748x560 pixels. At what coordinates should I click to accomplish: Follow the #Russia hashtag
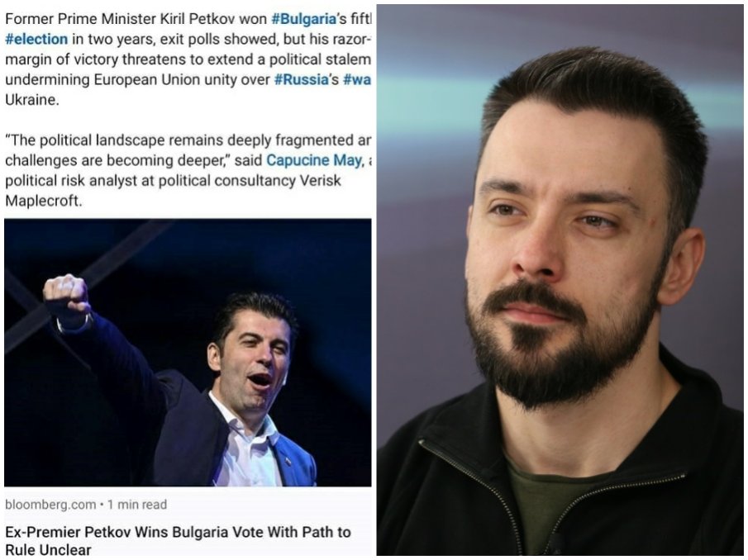(301, 79)
